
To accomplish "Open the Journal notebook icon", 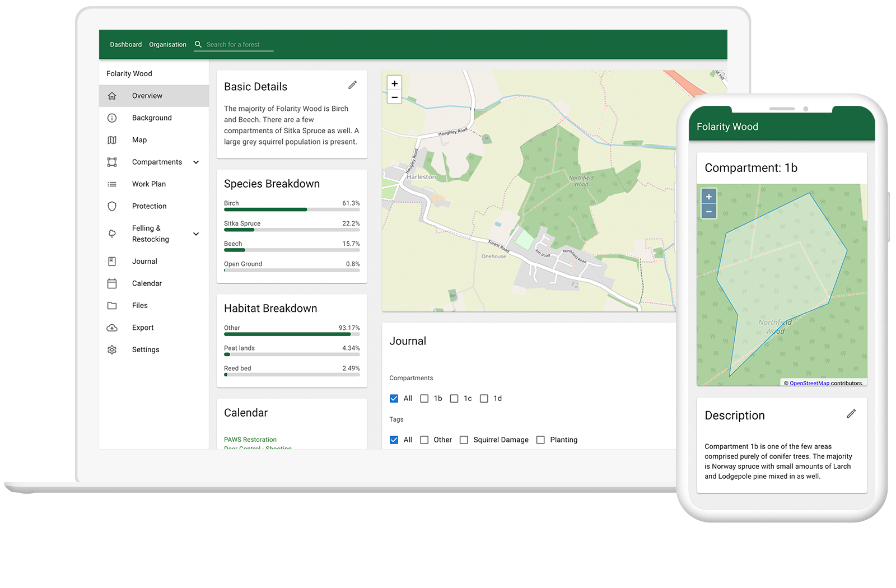I will pyautogui.click(x=112, y=261).
